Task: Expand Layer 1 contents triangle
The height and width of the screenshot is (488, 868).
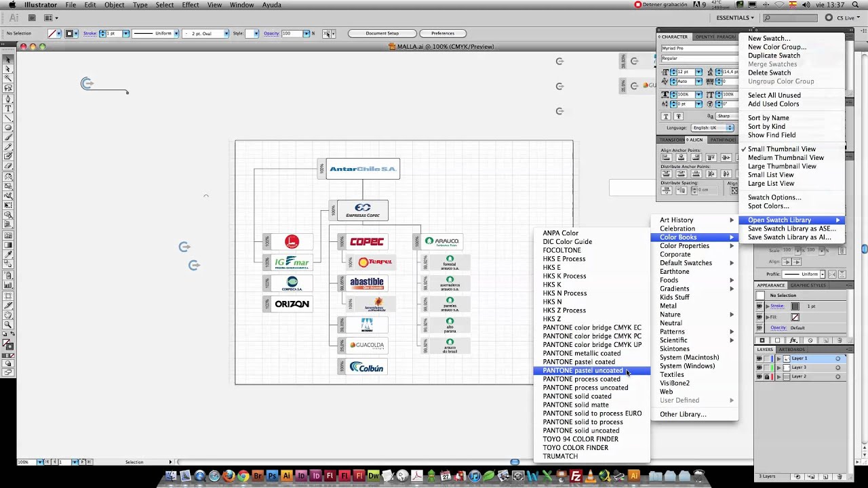Action: pos(778,359)
